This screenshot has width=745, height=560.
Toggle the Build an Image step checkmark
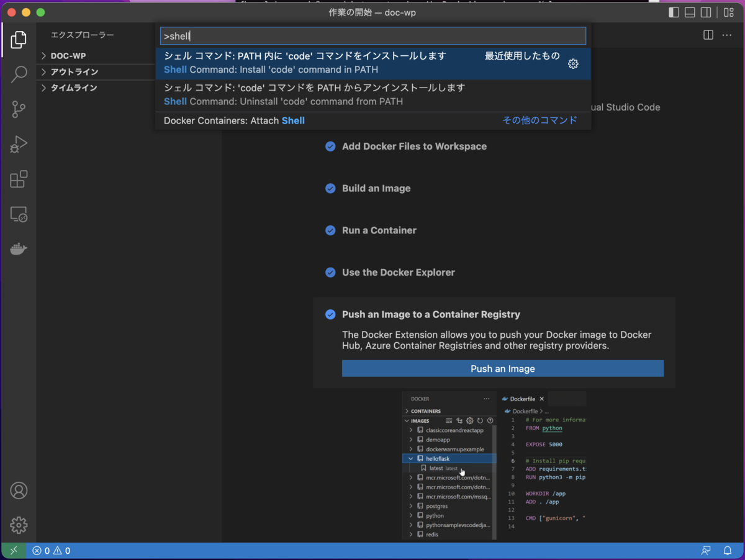[x=330, y=188]
